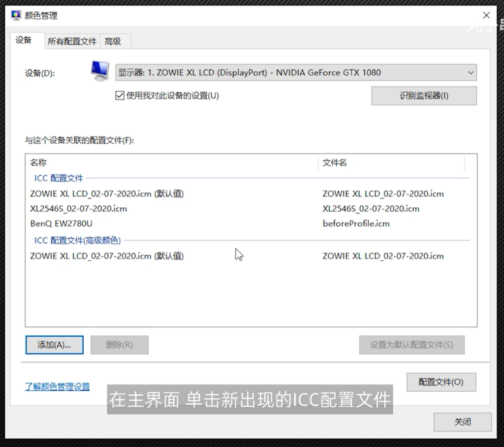The width and height of the screenshot is (504, 447).
Task: Click the 添加 button
Action: pos(54,345)
